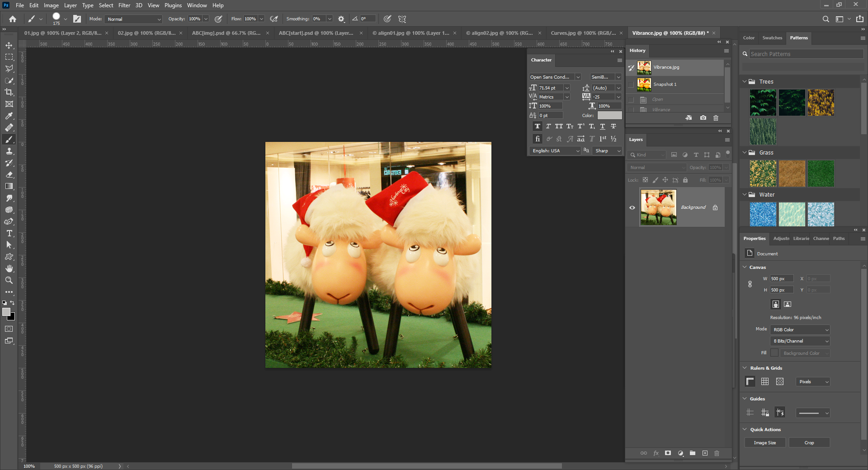Enable airbrush-style build-up effects

coord(274,19)
